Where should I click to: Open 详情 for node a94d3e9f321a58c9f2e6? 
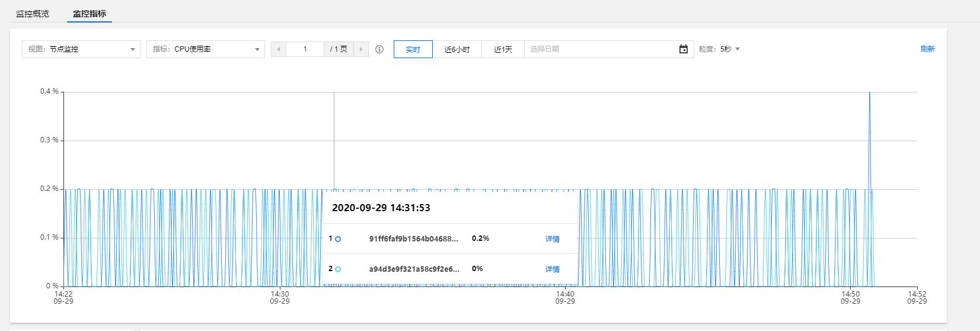(x=552, y=269)
